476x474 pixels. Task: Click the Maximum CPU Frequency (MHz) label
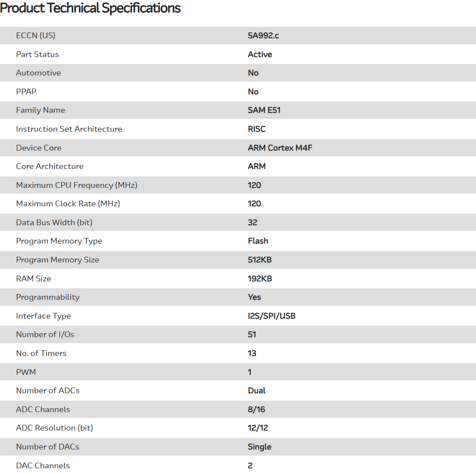(x=76, y=185)
